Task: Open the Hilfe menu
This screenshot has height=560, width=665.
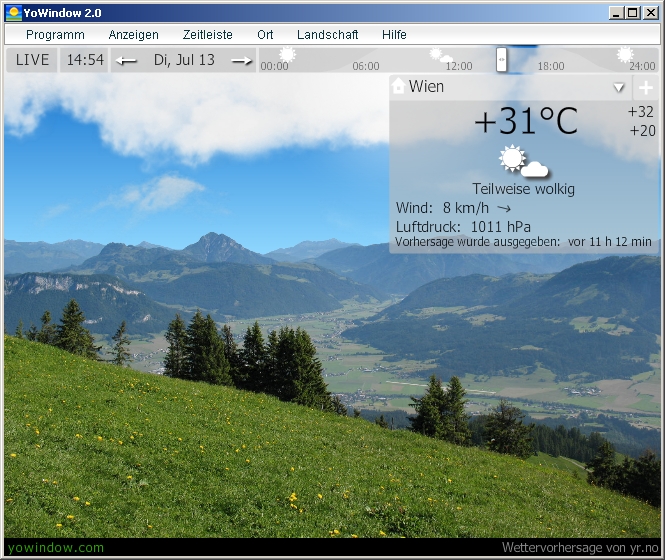Action: tap(394, 35)
